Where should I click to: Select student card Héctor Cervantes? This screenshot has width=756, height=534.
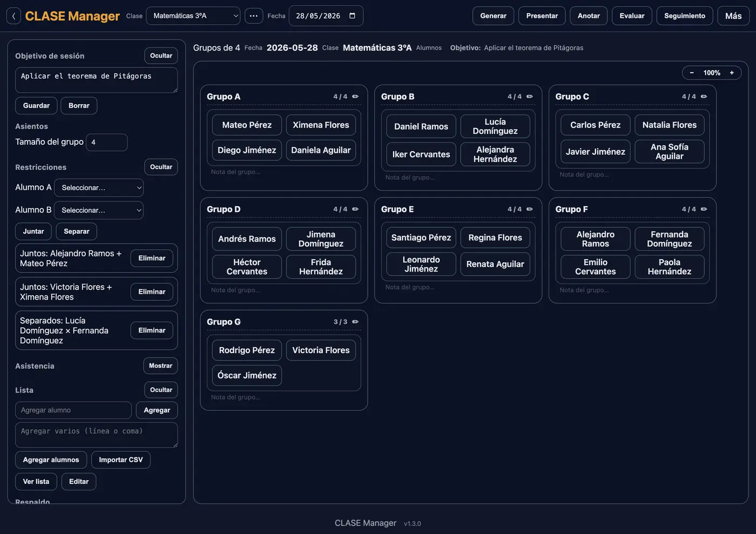pos(247,267)
